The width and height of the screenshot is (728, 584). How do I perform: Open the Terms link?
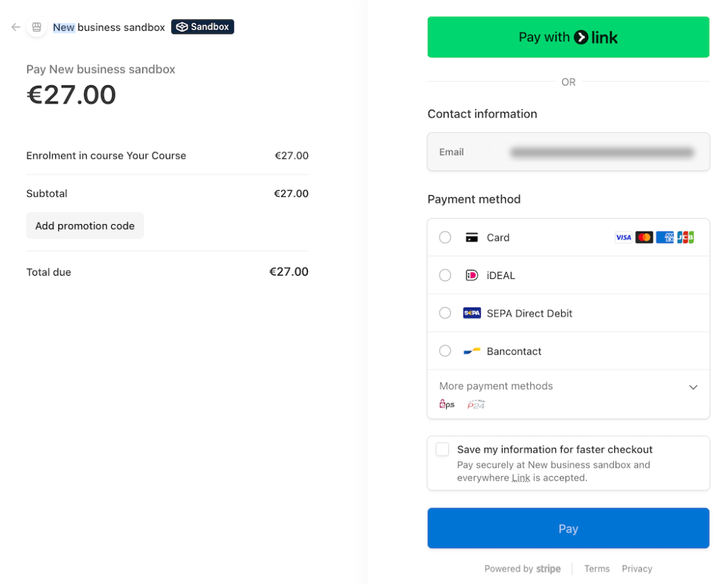coord(597,569)
